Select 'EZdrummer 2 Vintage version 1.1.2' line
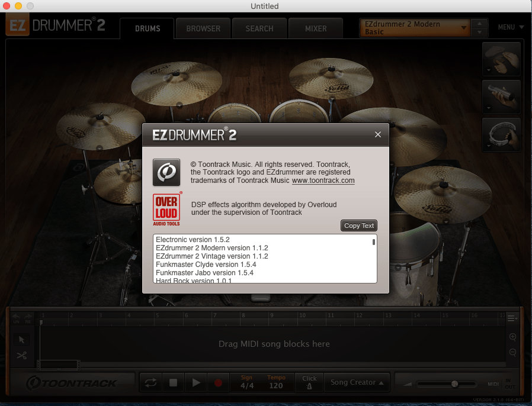Image resolution: width=532 pixels, height=406 pixels. tap(211, 256)
